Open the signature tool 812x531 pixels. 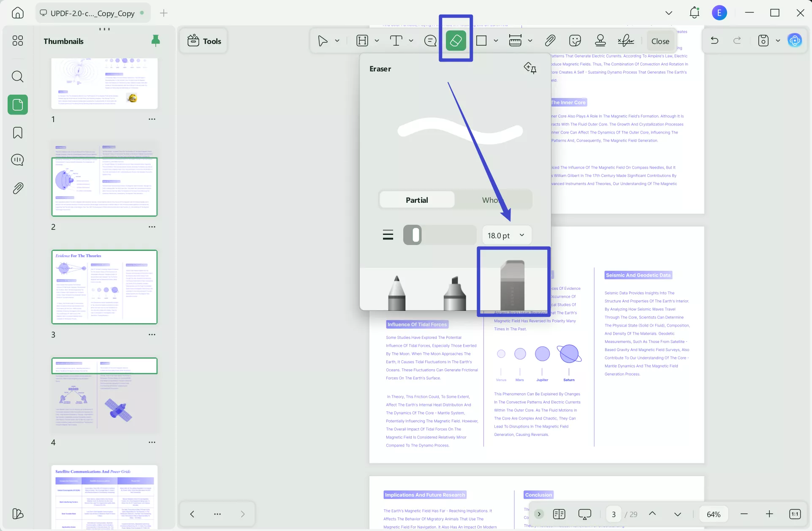click(626, 41)
